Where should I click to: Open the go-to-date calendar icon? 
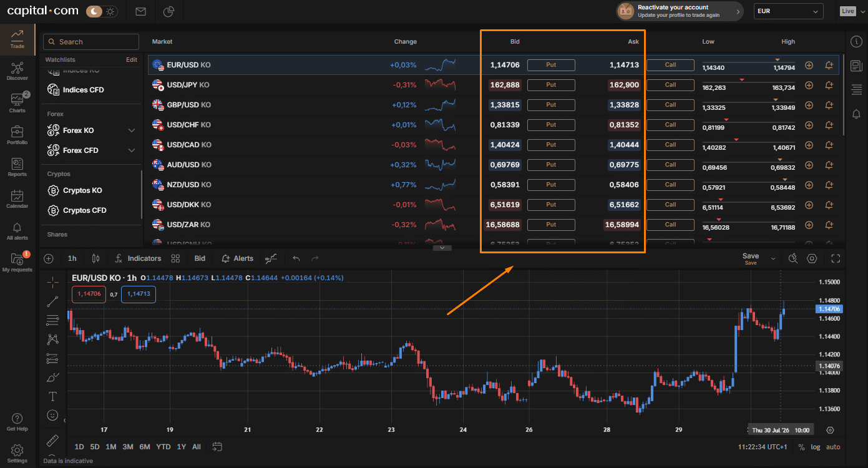click(217, 447)
